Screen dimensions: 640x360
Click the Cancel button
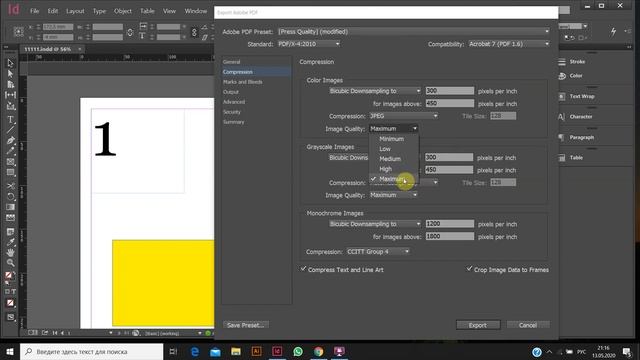point(528,325)
